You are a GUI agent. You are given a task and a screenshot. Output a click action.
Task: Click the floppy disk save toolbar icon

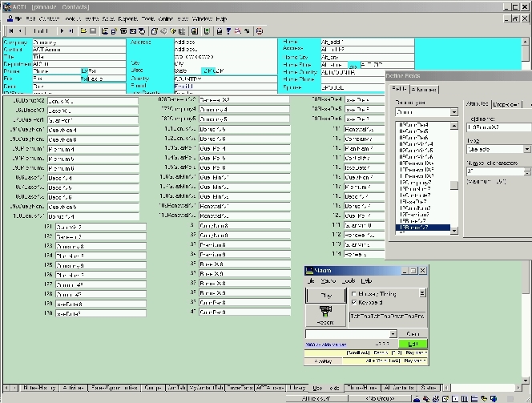point(93,31)
